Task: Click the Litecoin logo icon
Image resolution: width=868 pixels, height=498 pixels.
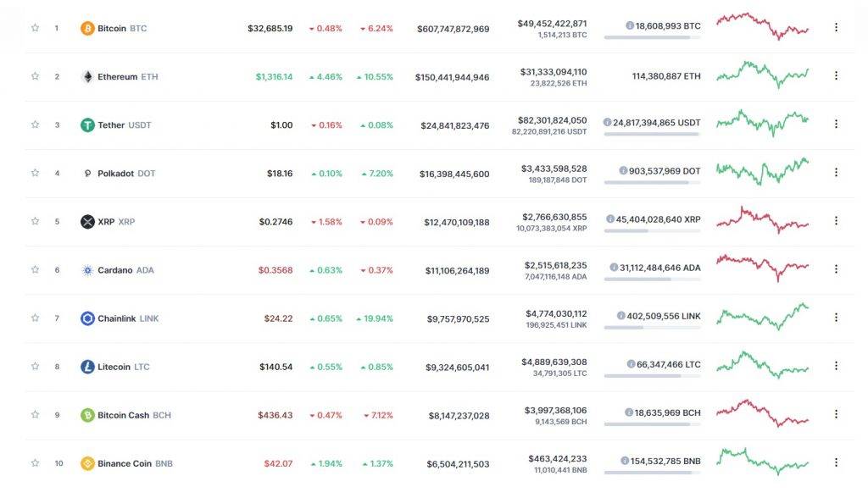Action: [x=87, y=367]
